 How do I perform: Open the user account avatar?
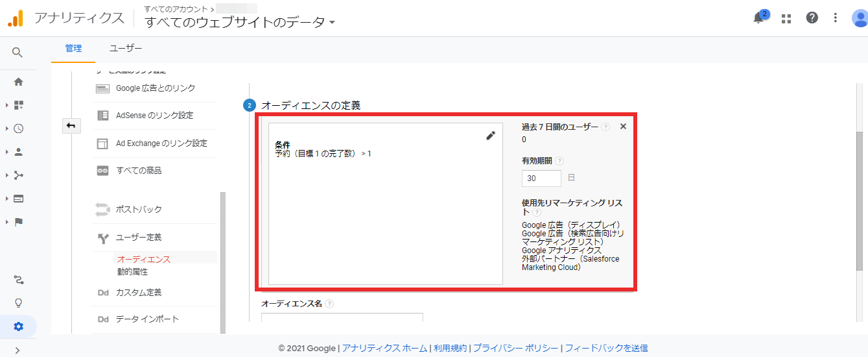[x=860, y=18]
